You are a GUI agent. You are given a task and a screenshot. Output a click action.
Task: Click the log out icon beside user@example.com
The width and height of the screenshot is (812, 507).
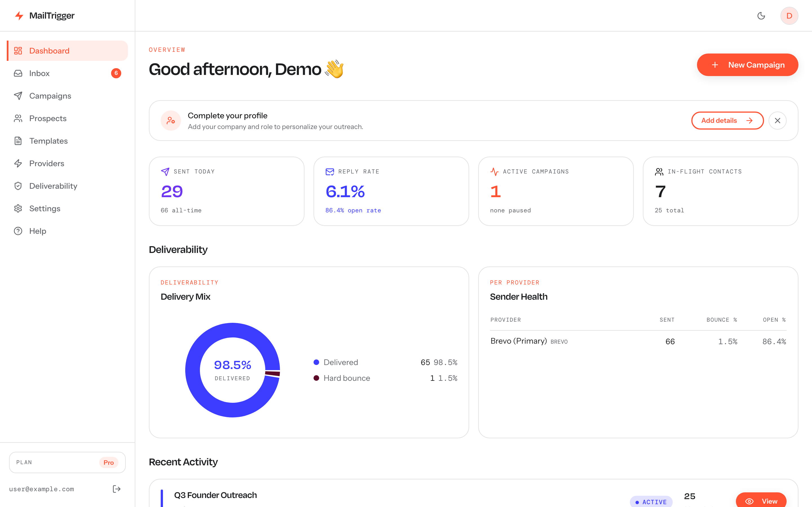[x=116, y=489]
